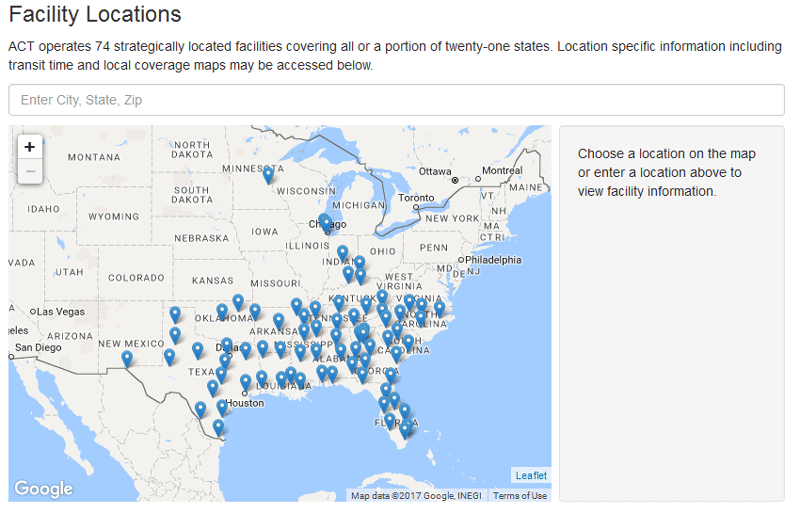Click the map marker in Minnesota
800x514 pixels.
[x=268, y=176]
